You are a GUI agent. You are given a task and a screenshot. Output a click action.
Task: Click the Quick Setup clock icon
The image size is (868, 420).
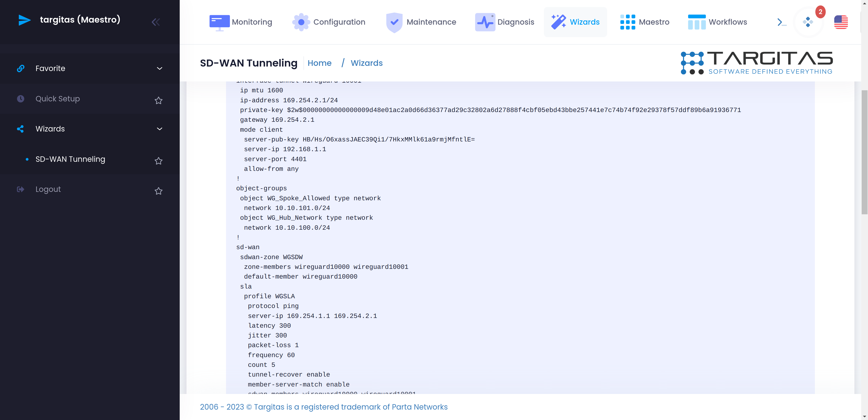[21, 98]
